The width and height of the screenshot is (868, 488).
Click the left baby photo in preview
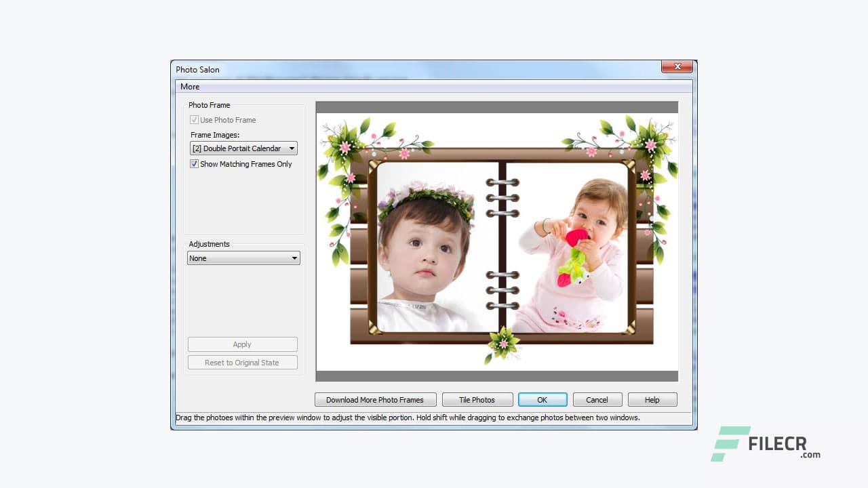(x=427, y=251)
